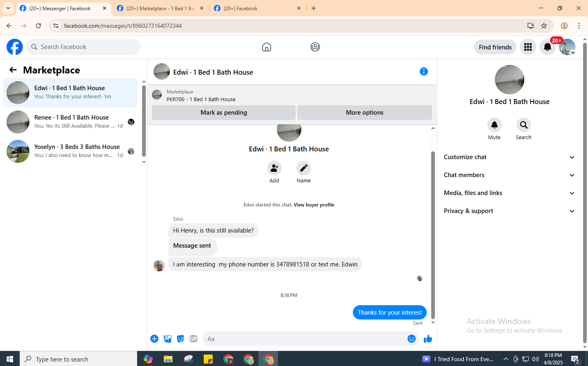
Task: Search in conversation from right panel
Action: [x=524, y=125]
